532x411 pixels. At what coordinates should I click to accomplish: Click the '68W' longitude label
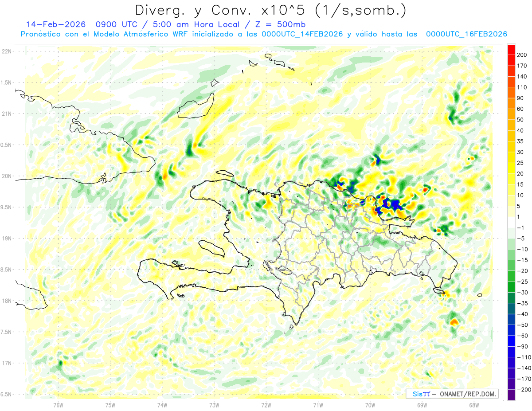click(x=474, y=404)
